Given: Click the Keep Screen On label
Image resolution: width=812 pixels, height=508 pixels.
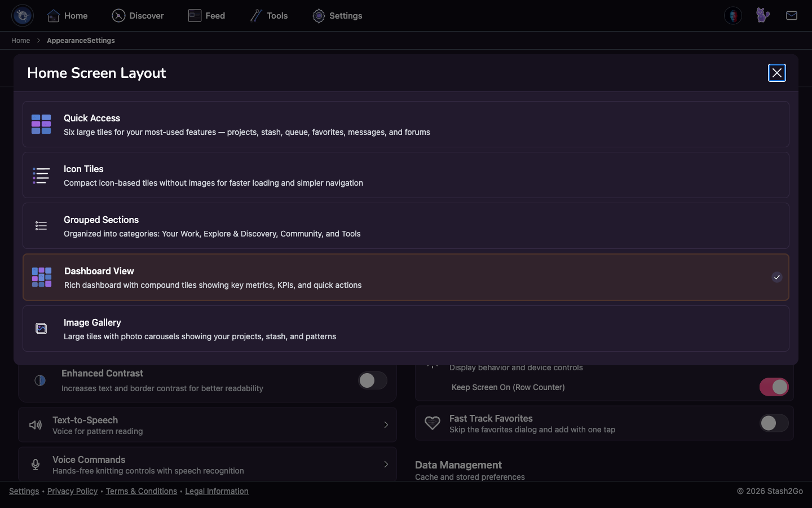Looking at the screenshot, I should 508,387.
